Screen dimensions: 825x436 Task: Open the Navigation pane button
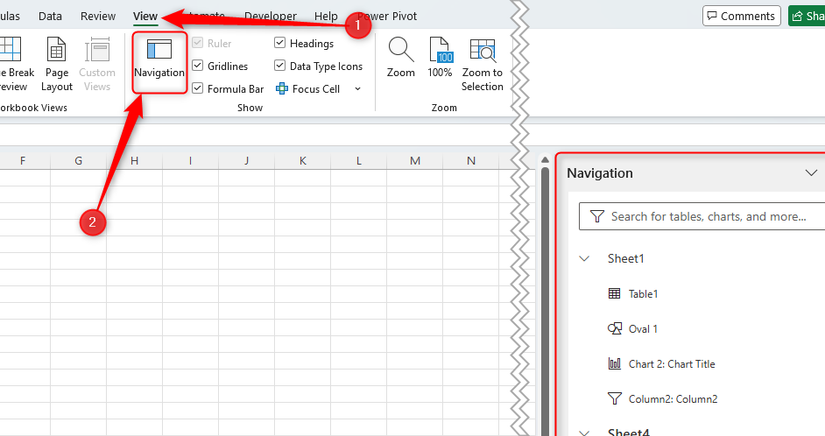point(159,60)
